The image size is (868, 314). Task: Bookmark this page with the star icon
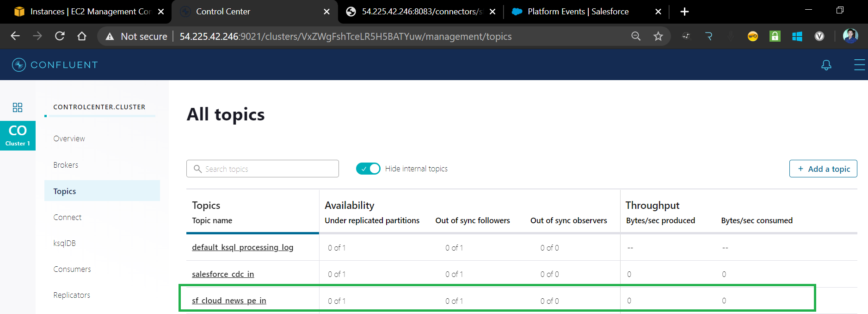[x=658, y=36]
